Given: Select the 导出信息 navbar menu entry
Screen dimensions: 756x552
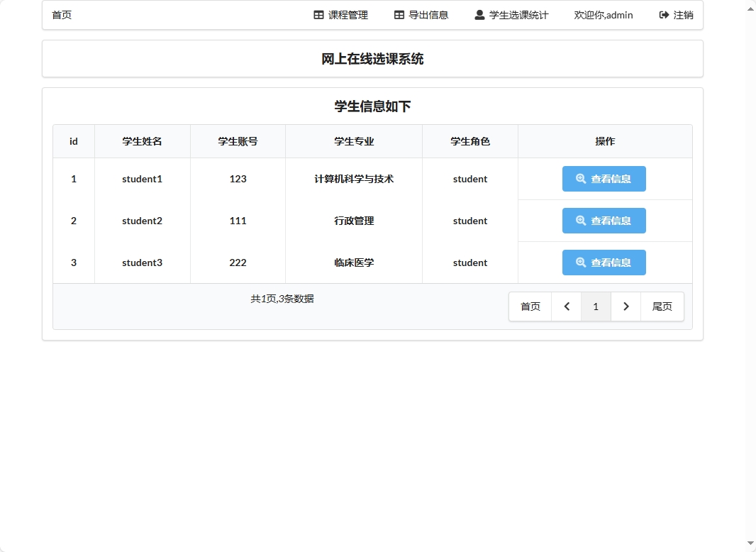Looking at the screenshot, I should tap(421, 14).
